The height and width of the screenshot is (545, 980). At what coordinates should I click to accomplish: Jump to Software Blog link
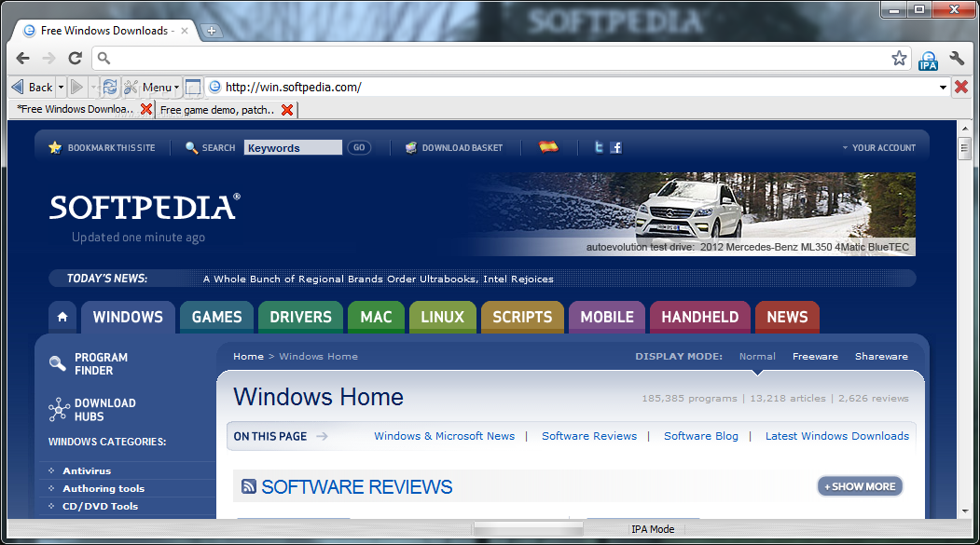(x=700, y=436)
